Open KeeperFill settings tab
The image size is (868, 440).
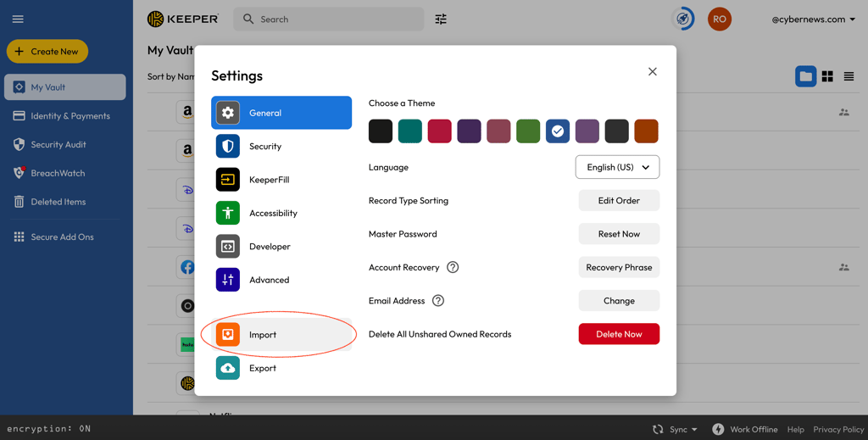click(281, 180)
